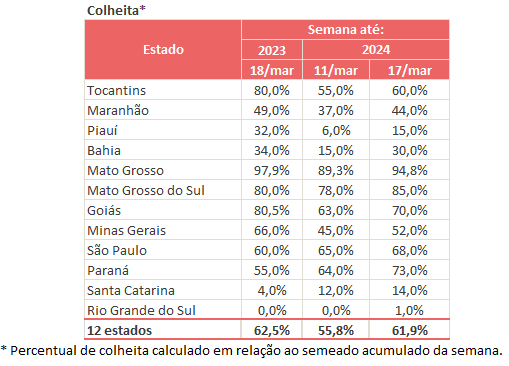Click the 2024 year header
This screenshot has width=509, height=366.
tap(376, 50)
